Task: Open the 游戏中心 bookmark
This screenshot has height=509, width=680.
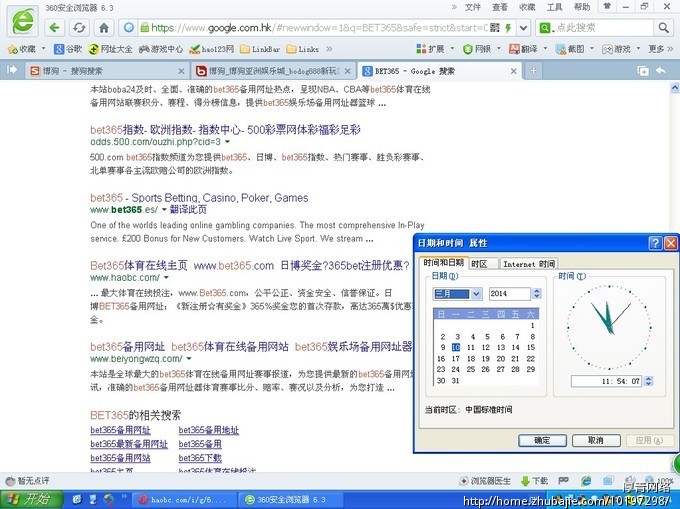Action: coord(161,49)
